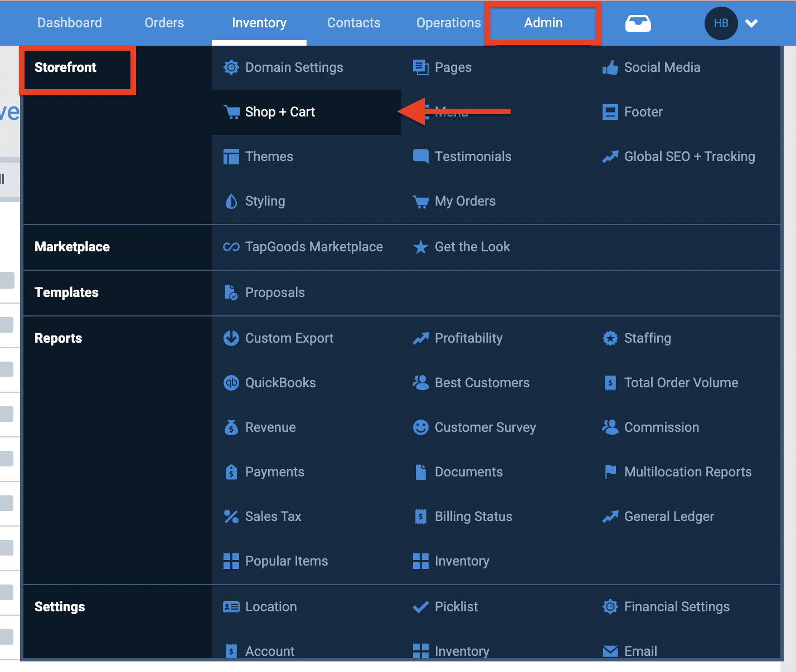Click the Testimonials speech bubble icon

(420, 156)
